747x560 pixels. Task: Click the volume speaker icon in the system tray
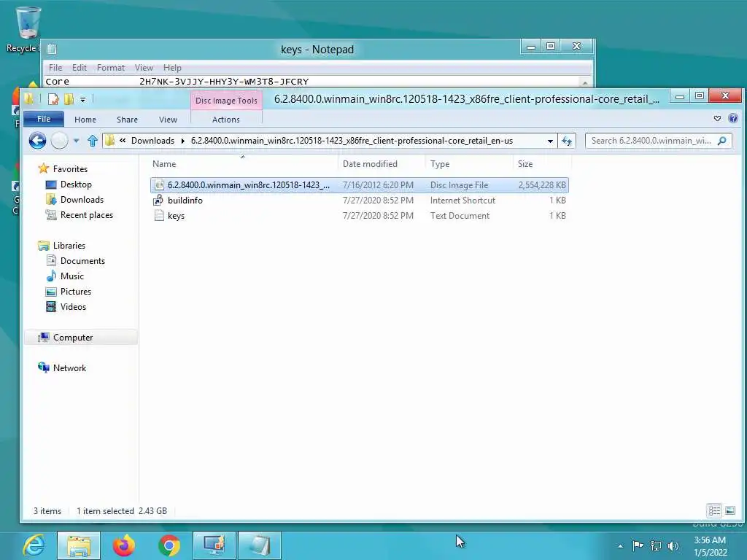click(673, 545)
